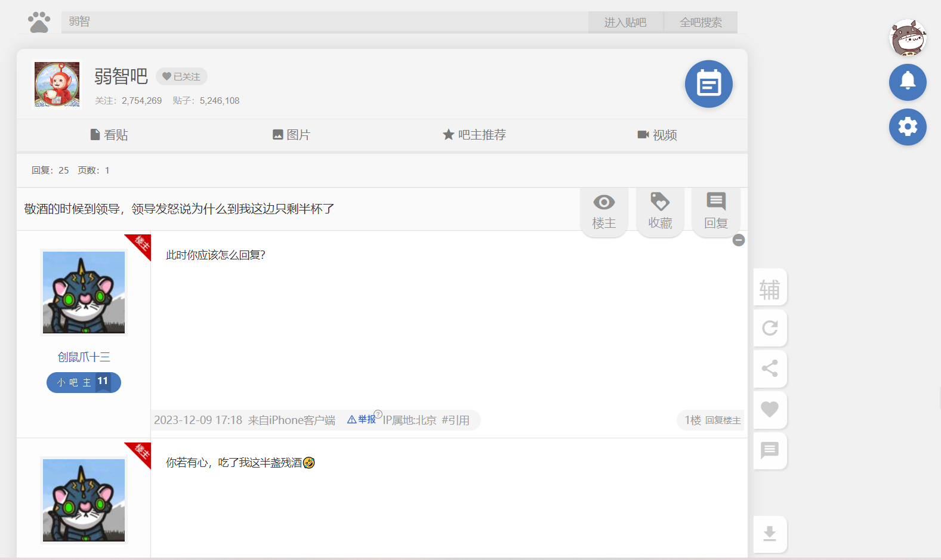Click the 举报 report link
This screenshot has height=560, width=941.
[x=362, y=420]
